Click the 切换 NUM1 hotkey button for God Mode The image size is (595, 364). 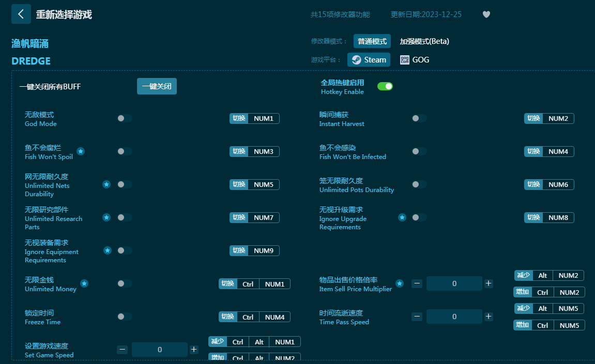point(254,118)
